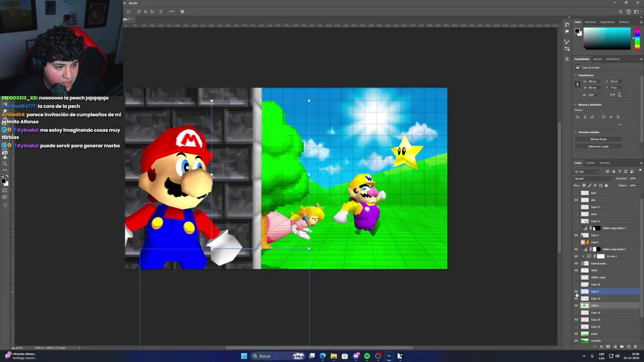Viewport: 644px width, 362px height.
Task: Switch to the Motivos tab
Action: tap(624, 22)
